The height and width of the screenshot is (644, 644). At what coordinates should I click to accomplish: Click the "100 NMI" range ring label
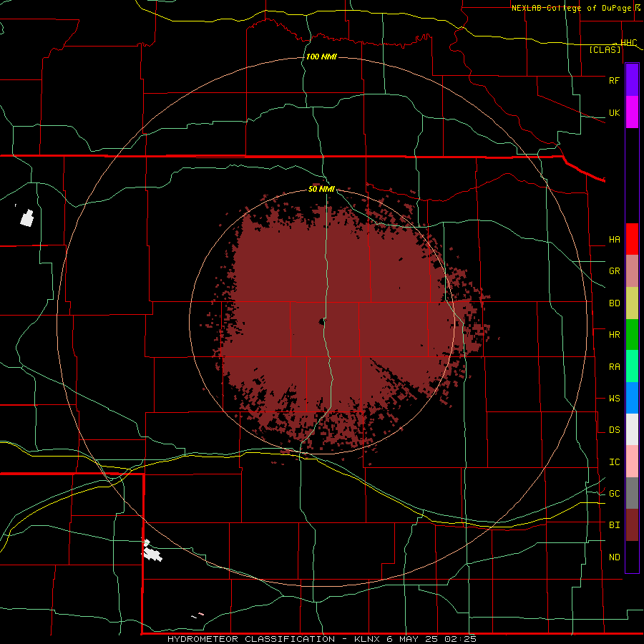[x=321, y=57]
